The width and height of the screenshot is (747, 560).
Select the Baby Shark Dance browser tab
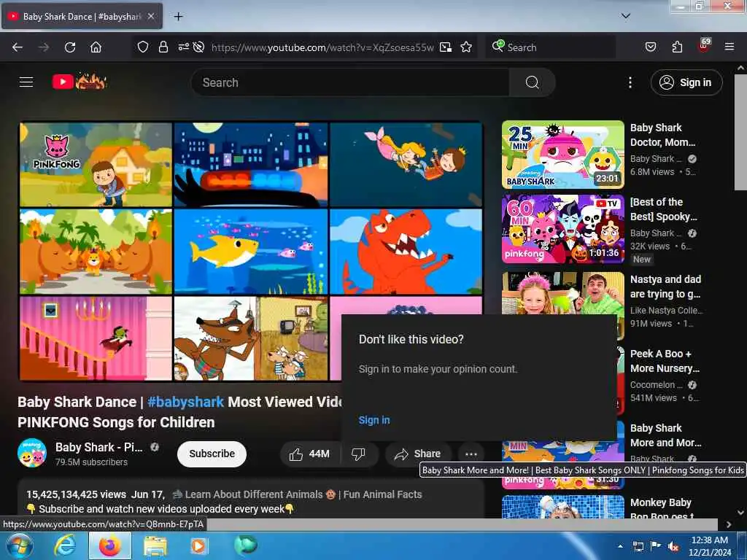click(82, 16)
